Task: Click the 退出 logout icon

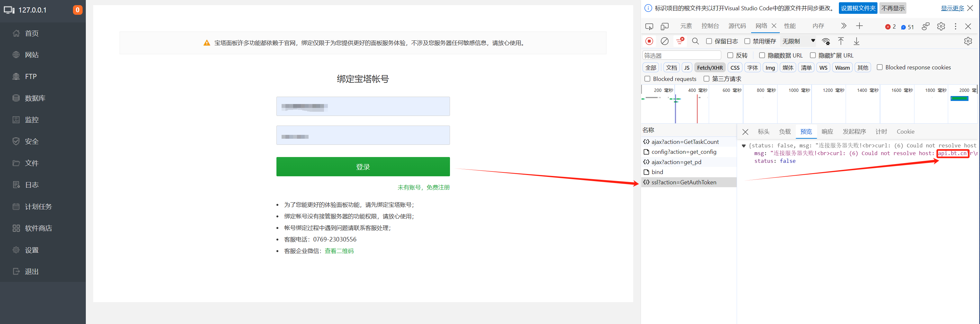Action: pyautogui.click(x=16, y=272)
